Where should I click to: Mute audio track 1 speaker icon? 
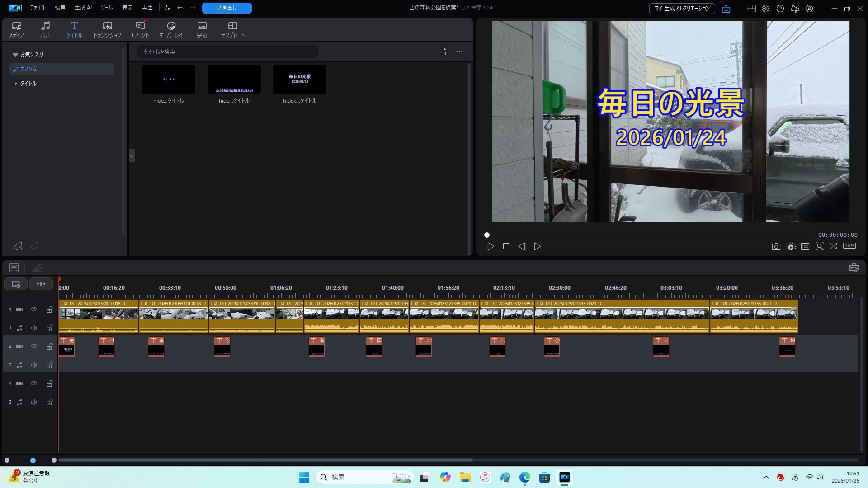pyautogui.click(x=34, y=328)
